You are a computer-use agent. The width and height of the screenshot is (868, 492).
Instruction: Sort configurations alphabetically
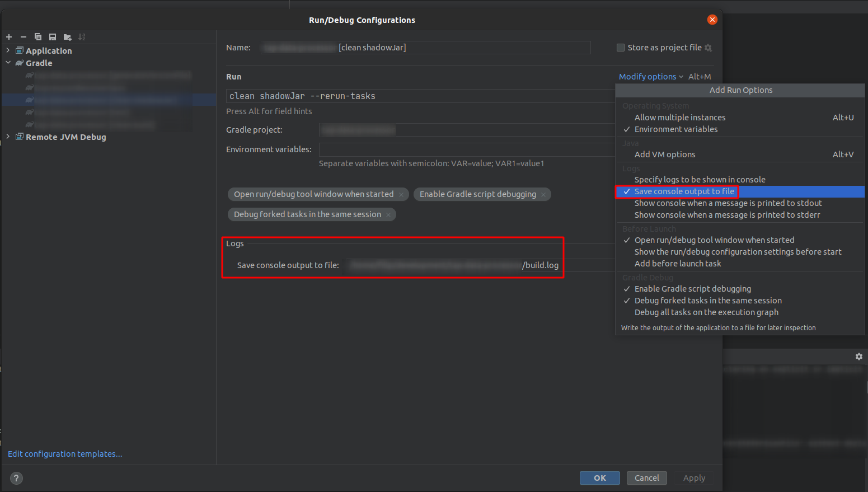(x=82, y=37)
